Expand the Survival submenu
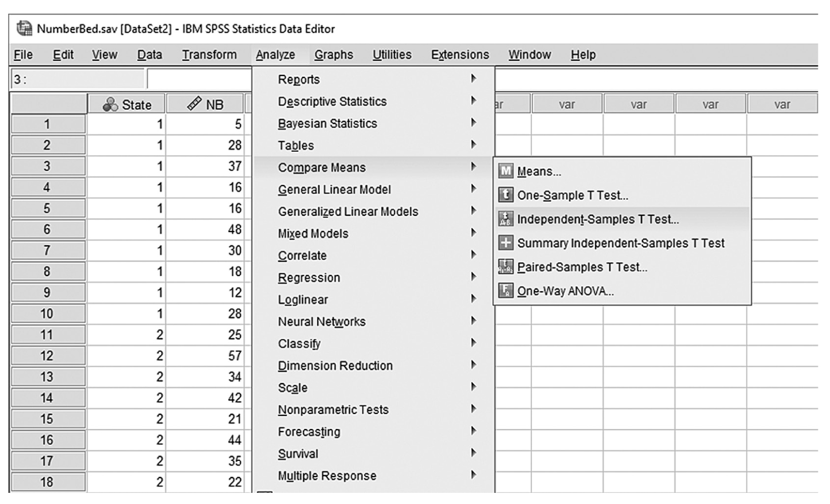 tap(373, 454)
